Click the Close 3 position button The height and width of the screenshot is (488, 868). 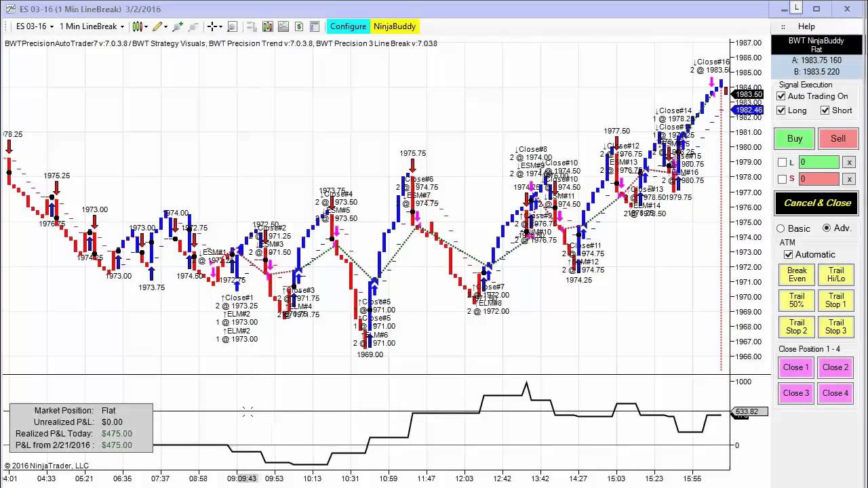pos(796,393)
